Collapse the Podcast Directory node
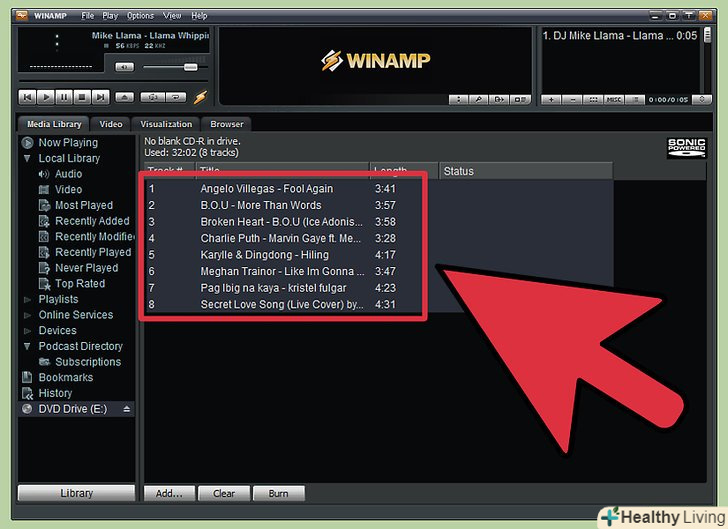Screen dimensions: 728x529 tap(27, 346)
